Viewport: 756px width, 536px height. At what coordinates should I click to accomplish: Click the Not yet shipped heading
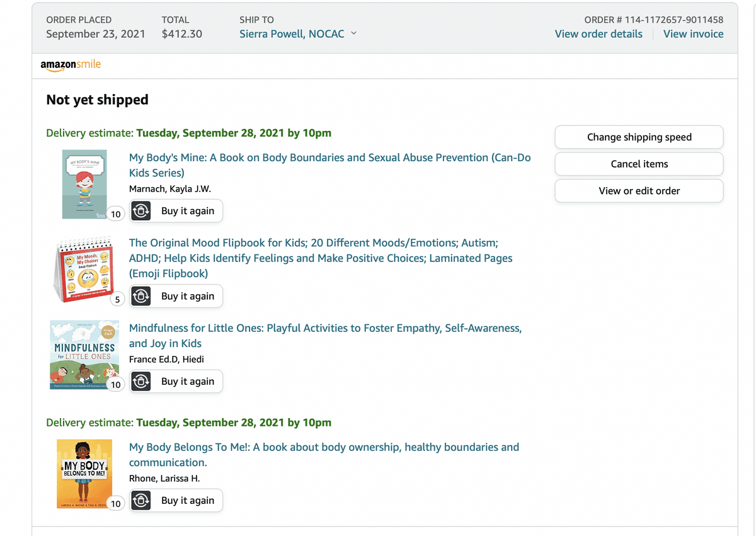tap(98, 100)
